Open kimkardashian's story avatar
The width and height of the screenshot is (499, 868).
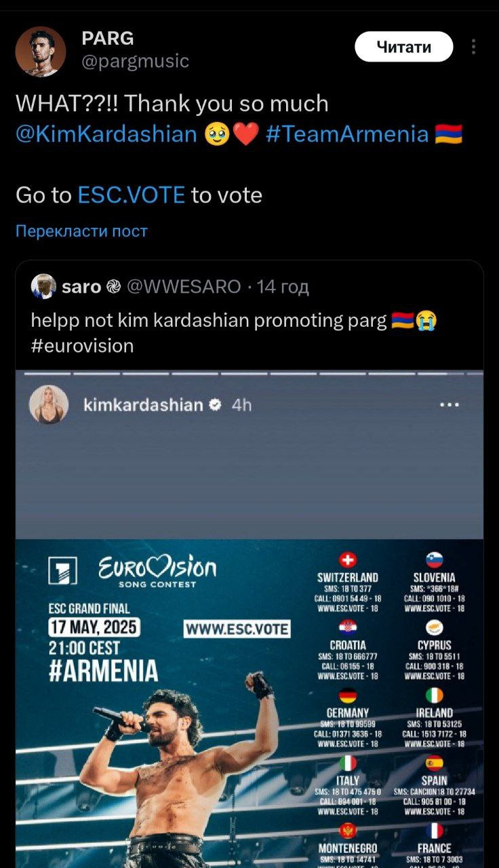tap(49, 405)
